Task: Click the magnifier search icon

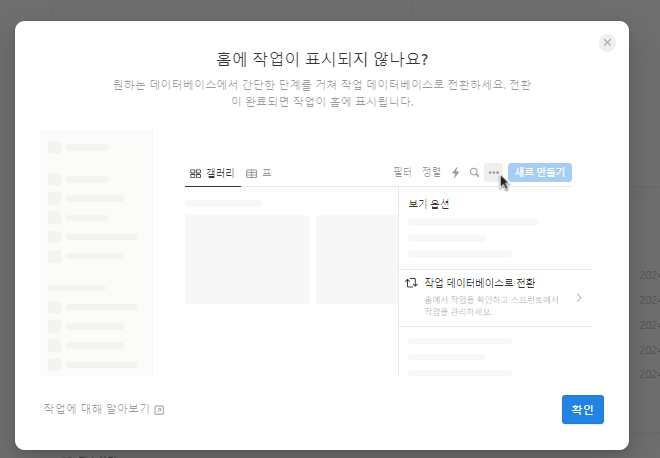Action: coord(474,173)
